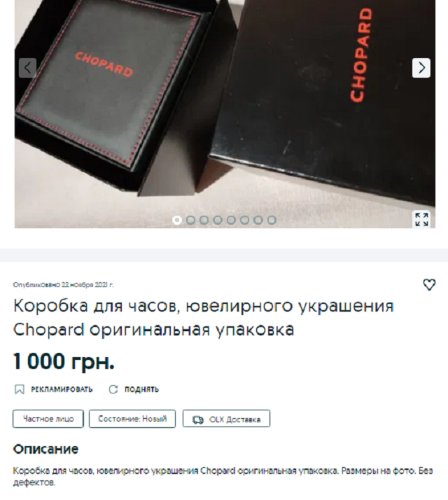
Task: Select the fifth gallery dot
Action: point(231,220)
